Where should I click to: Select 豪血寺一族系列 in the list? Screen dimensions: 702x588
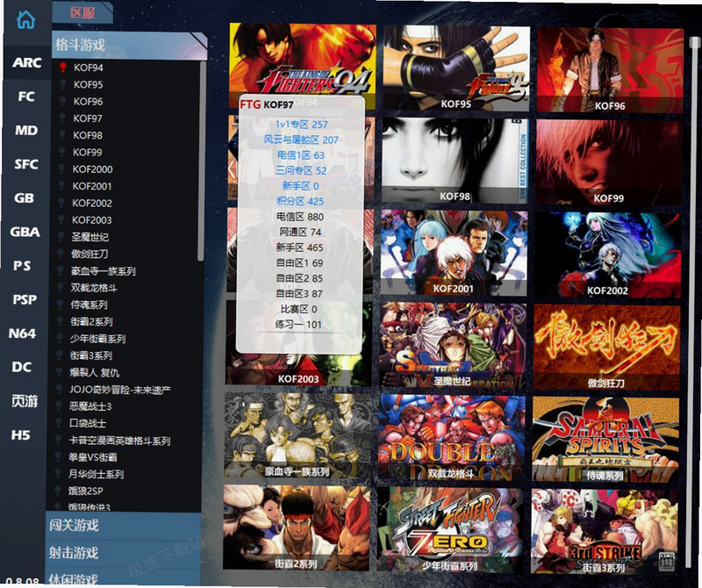click(103, 271)
